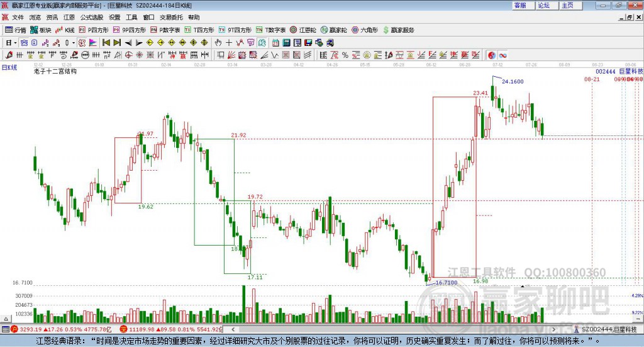
Task: Open the 窗口 menu
Action: tap(148, 17)
